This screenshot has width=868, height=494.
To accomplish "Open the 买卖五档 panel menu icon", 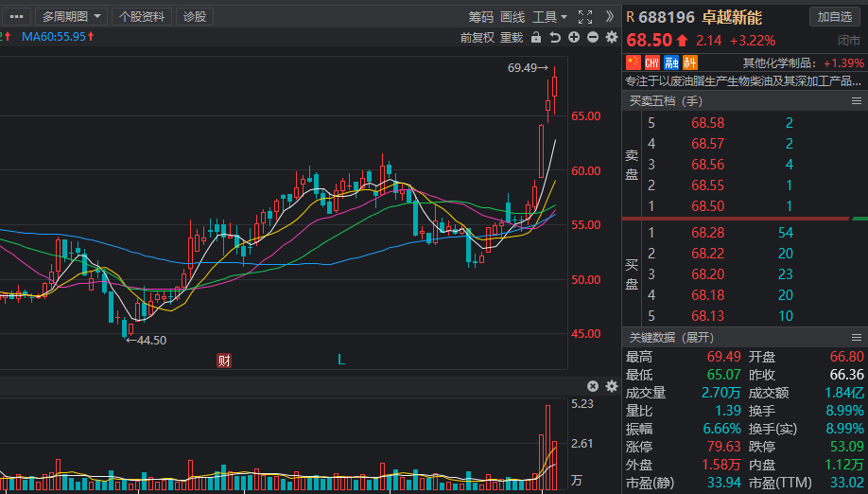I will [x=857, y=100].
